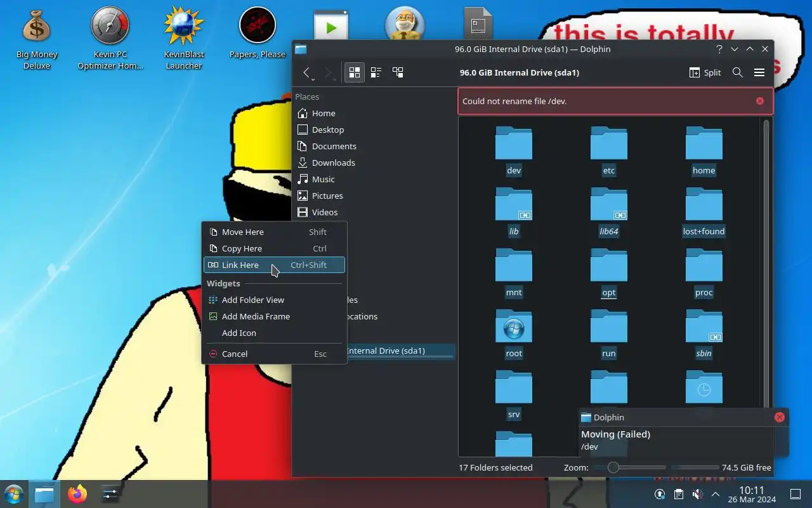Click the Dolphin title bar help question mark
Screen dimensions: 812x508
[x=719, y=49]
